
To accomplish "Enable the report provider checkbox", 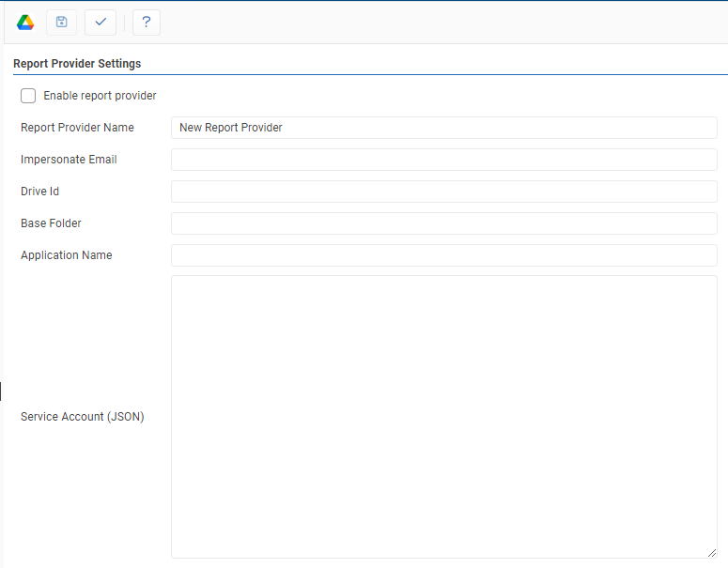I will tap(28, 96).
